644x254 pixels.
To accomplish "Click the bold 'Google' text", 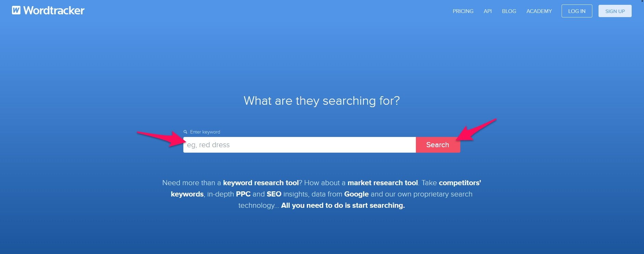I will (356, 194).
